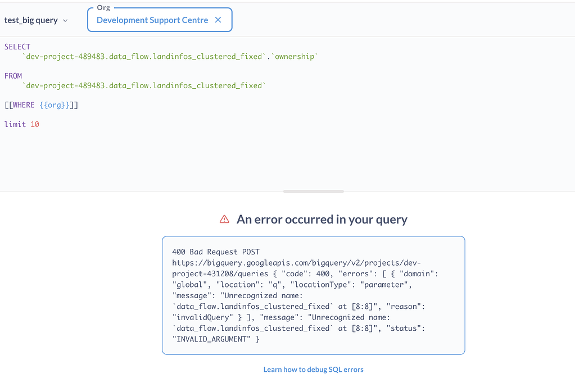Click the red warning triangle icon
Screen dimensions: 575x392
(224, 220)
